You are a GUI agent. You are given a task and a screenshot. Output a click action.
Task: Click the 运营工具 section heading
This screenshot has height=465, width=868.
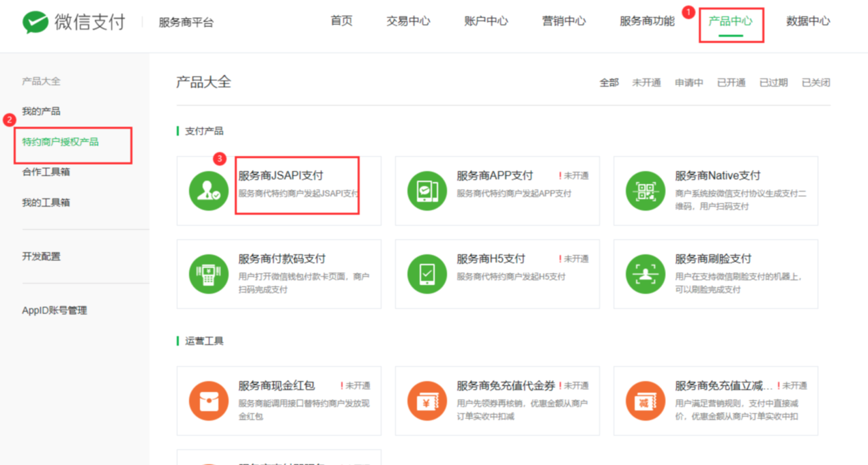point(204,341)
